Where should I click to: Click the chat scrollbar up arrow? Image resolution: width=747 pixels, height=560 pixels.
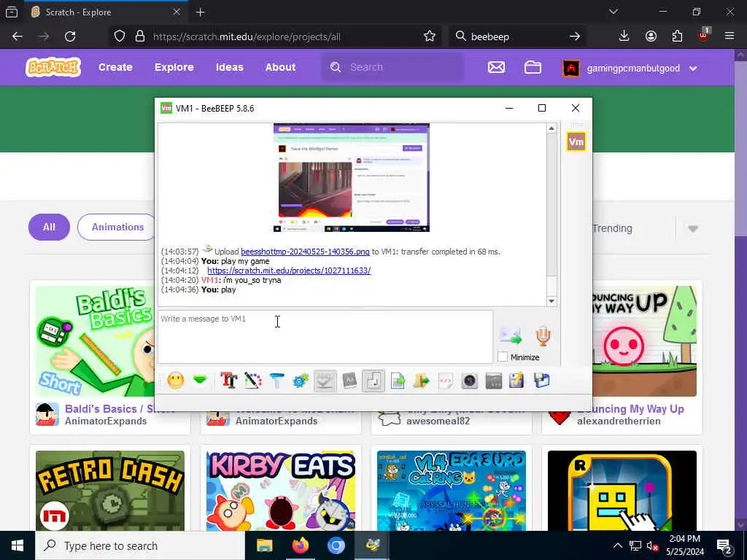(551, 128)
